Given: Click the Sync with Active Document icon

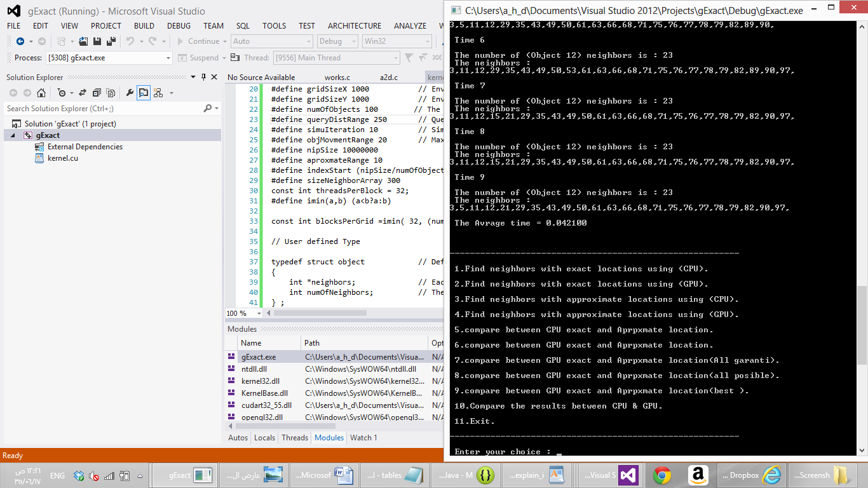Looking at the screenshot, I should tap(83, 93).
